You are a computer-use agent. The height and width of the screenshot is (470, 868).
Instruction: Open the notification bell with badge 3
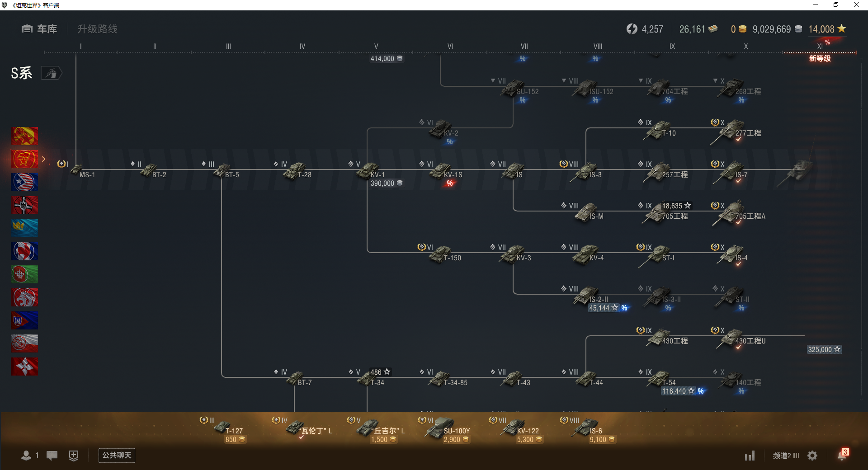coord(842,455)
